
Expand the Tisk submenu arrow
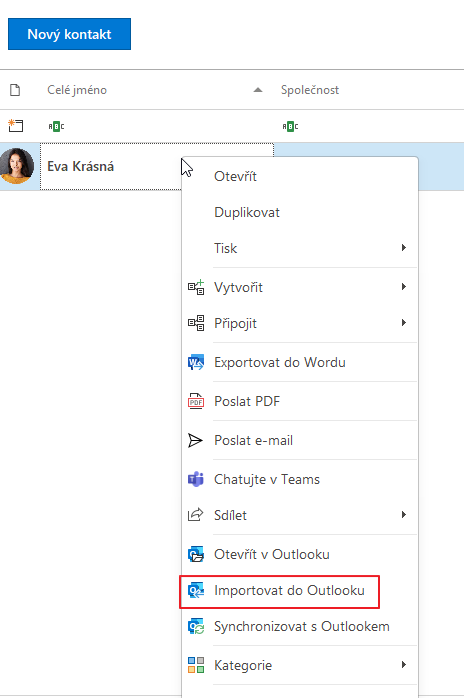coord(403,248)
